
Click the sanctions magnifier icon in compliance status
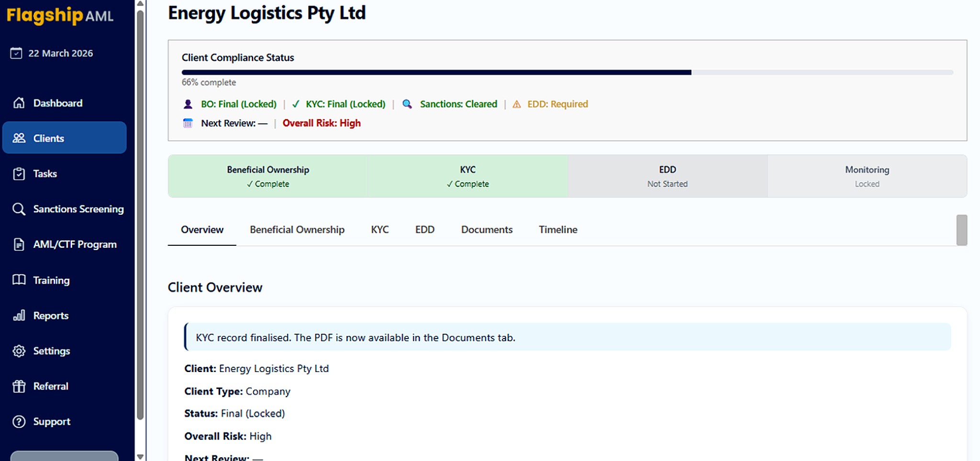[407, 104]
